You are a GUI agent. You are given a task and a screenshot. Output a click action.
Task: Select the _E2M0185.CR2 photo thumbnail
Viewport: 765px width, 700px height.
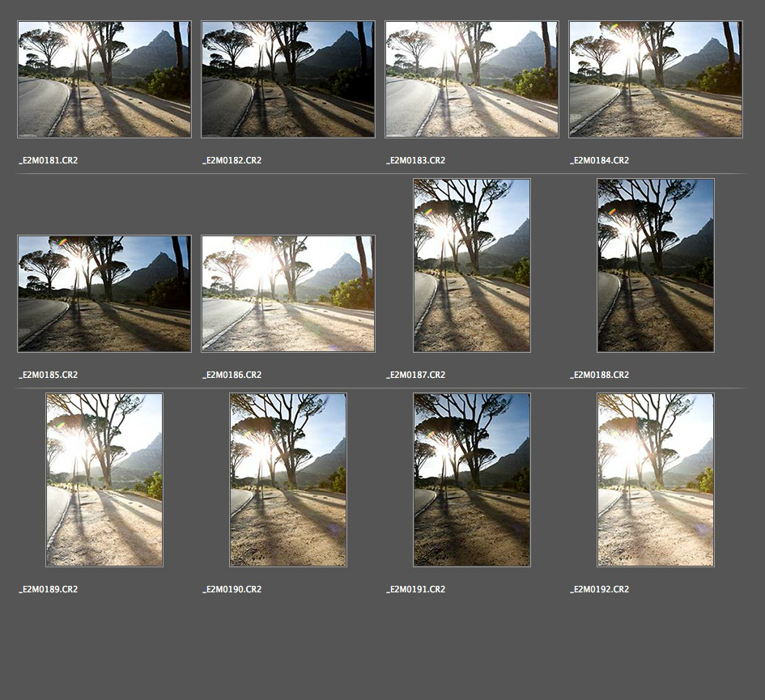(x=104, y=294)
